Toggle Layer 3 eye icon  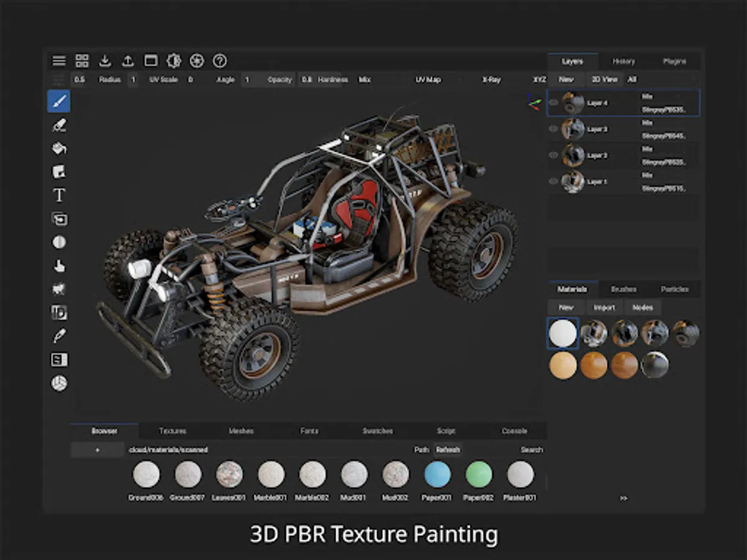click(553, 129)
